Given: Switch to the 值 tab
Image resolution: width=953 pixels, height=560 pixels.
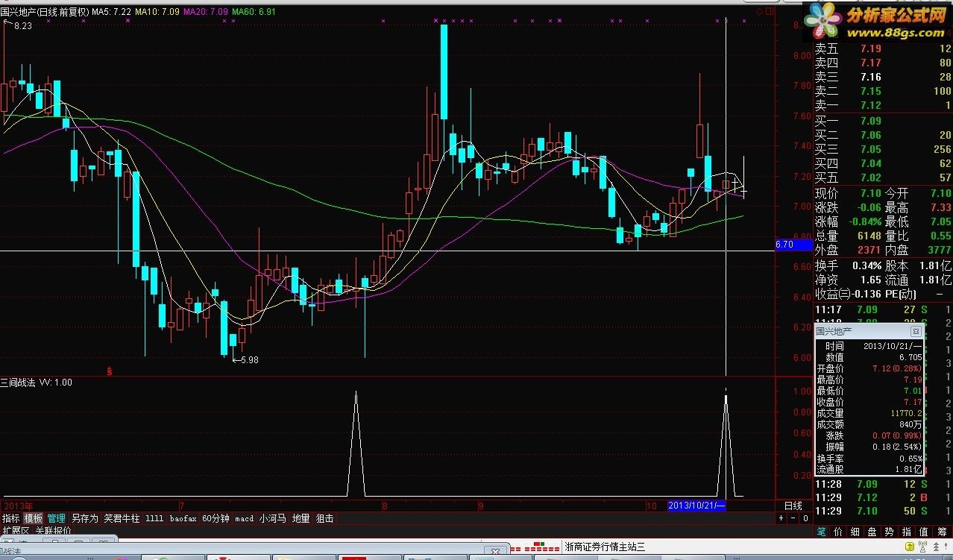Looking at the screenshot, I should pyautogui.click(x=924, y=532).
